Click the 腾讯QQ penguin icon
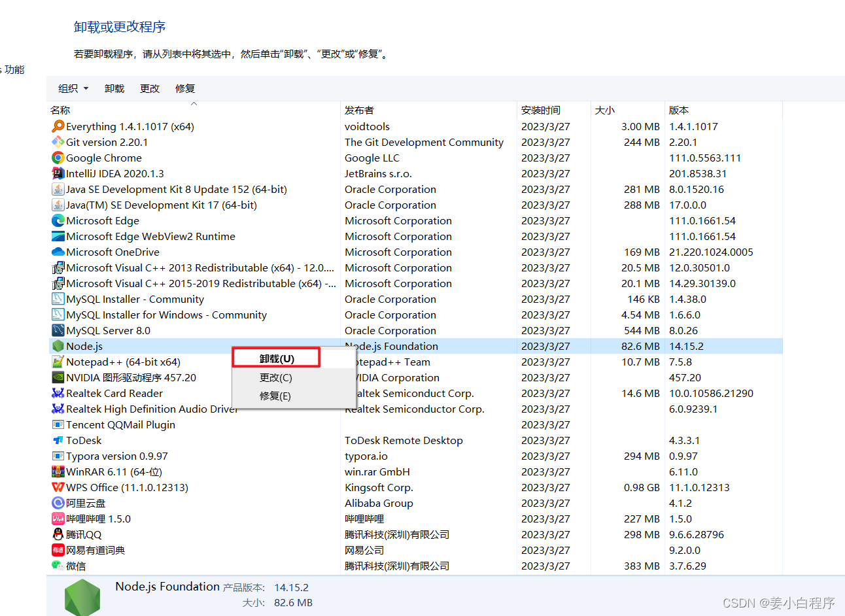 tap(58, 534)
